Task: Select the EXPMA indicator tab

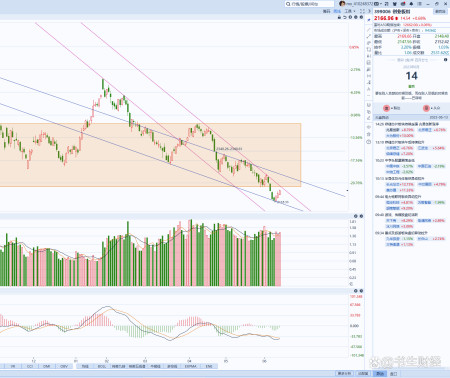Action: 190,366
